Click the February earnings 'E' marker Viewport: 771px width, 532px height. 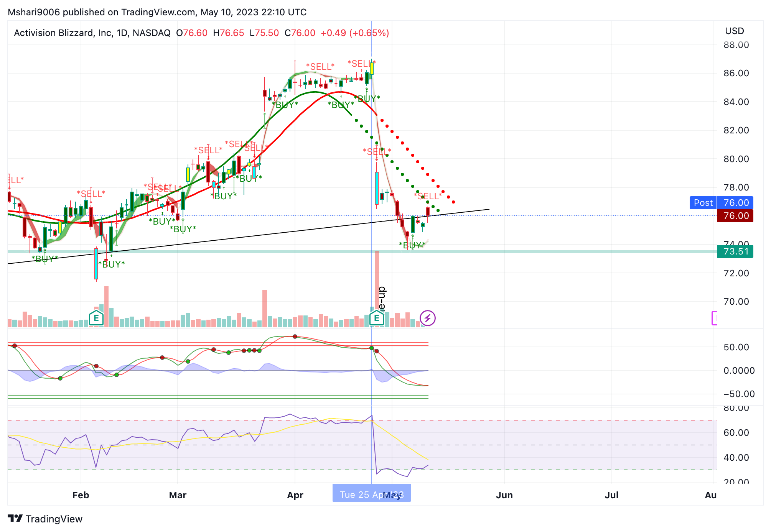[x=96, y=318]
